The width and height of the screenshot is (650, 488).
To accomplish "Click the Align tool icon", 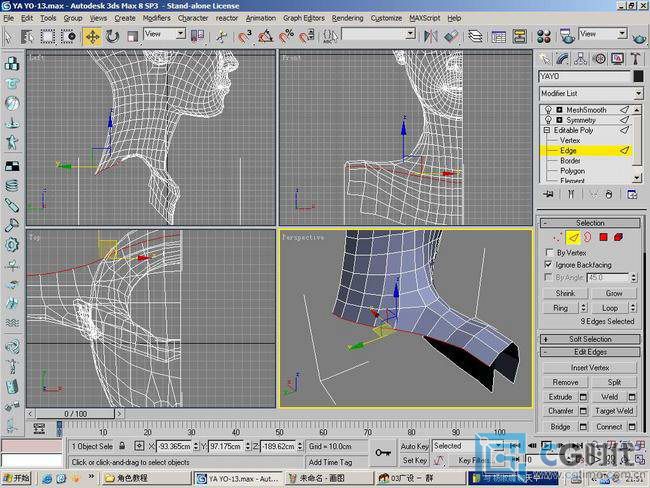I will [x=451, y=37].
